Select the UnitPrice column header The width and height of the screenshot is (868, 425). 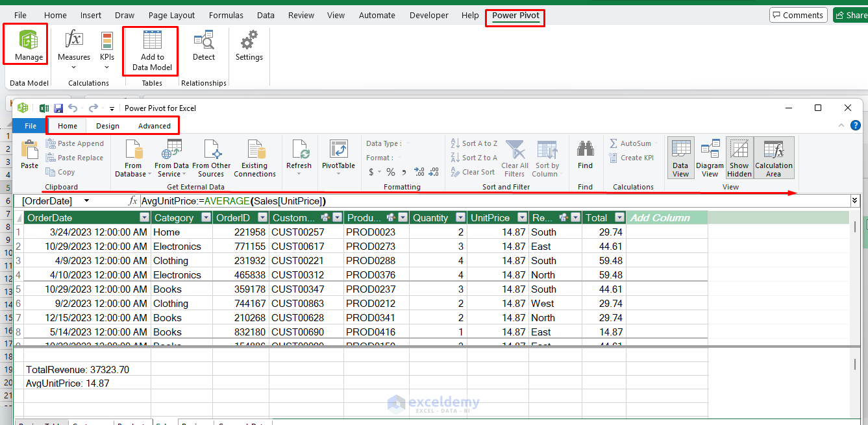click(x=498, y=218)
